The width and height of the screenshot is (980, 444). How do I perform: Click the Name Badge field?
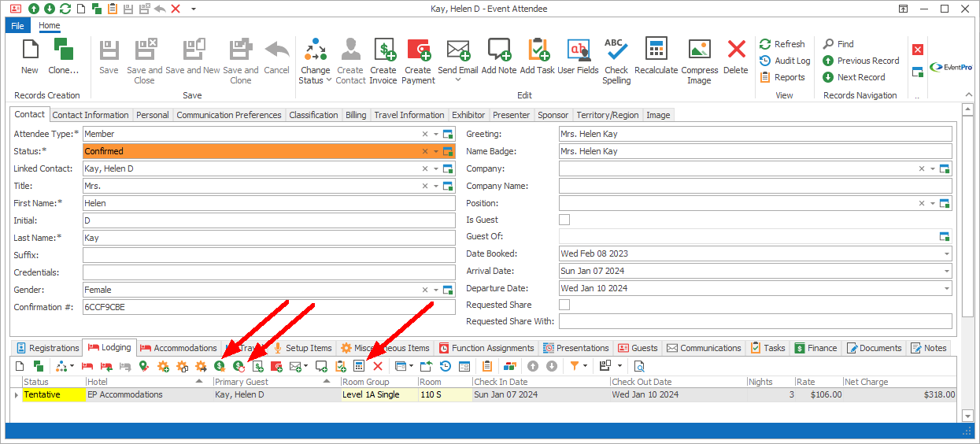coord(756,151)
